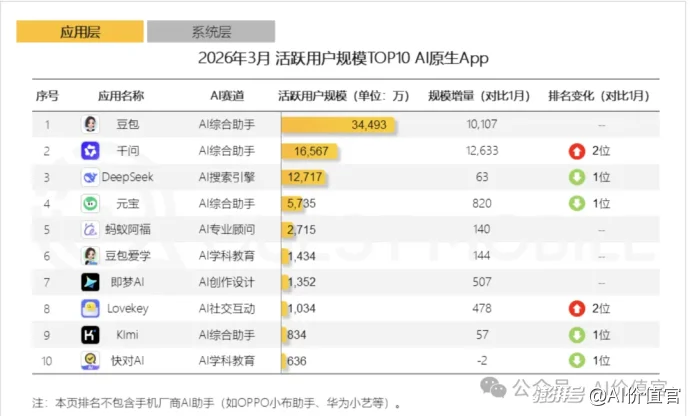Click the app name DeepSeek
This screenshot has height=416, width=690.
pos(127,177)
